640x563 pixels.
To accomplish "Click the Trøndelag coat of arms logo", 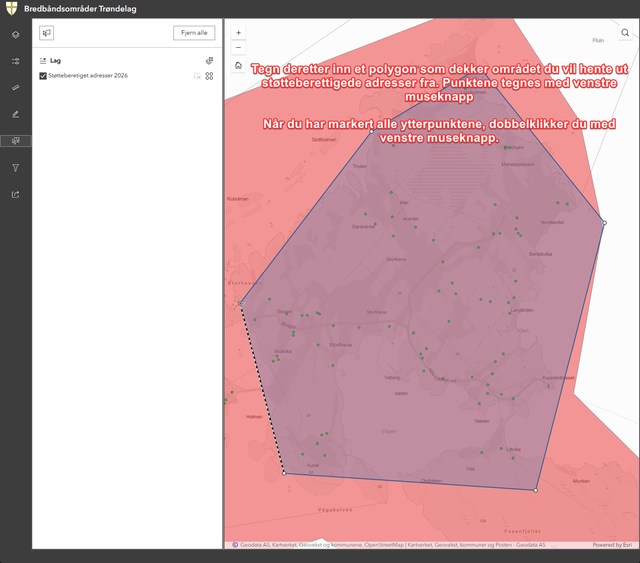I will pos(11,9).
